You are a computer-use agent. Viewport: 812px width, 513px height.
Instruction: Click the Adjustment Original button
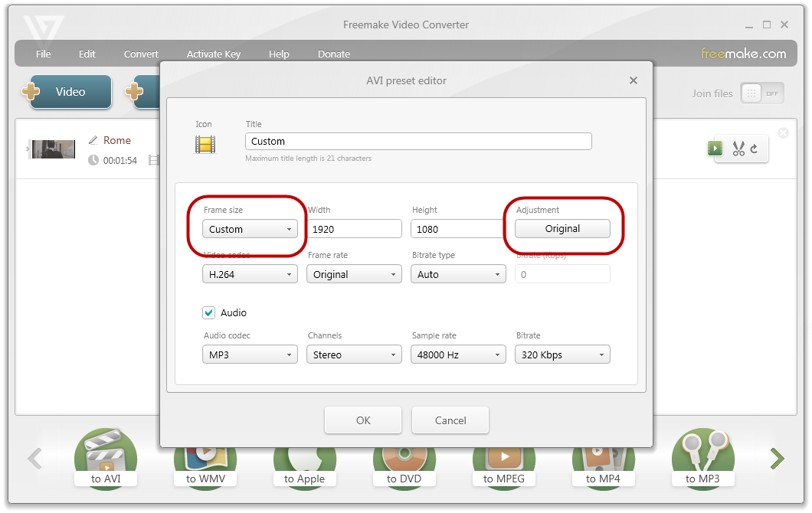[x=562, y=229]
